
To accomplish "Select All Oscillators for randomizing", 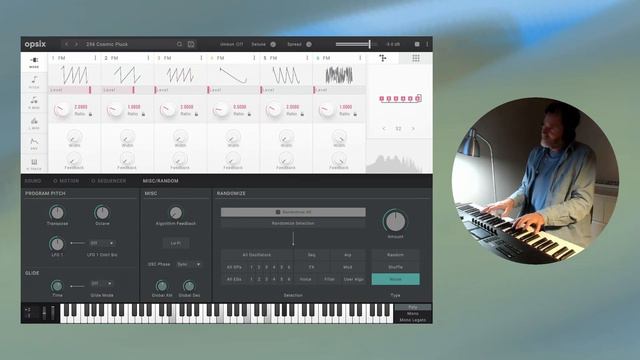I will pyautogui.click(x=257, y=255).
